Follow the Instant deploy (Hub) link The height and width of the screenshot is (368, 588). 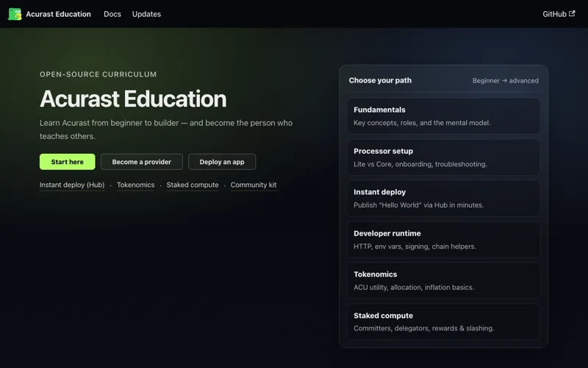72,185
